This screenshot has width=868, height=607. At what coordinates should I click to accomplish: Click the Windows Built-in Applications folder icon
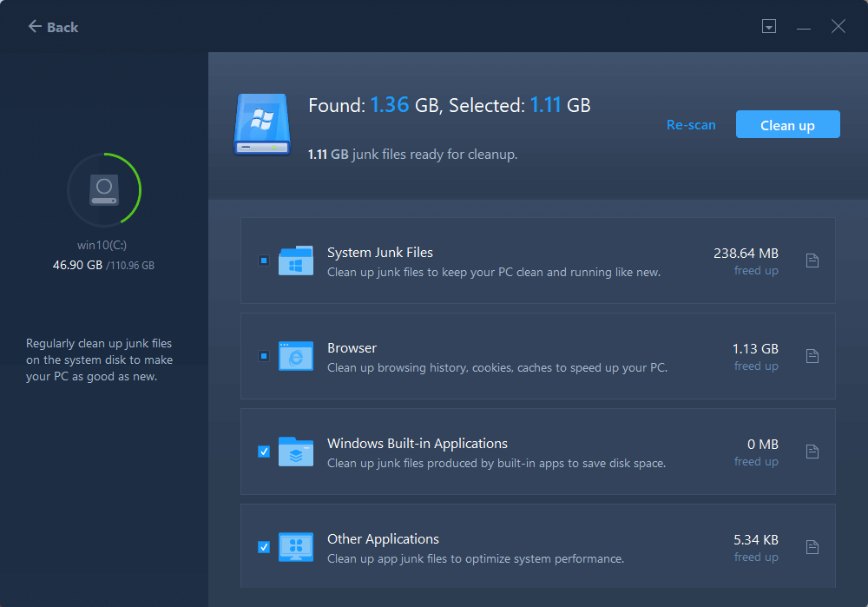click(x=296, y=452)
